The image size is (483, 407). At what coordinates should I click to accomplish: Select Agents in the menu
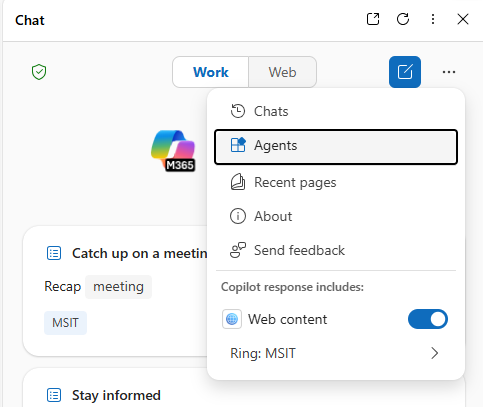(x=336, y=147)
